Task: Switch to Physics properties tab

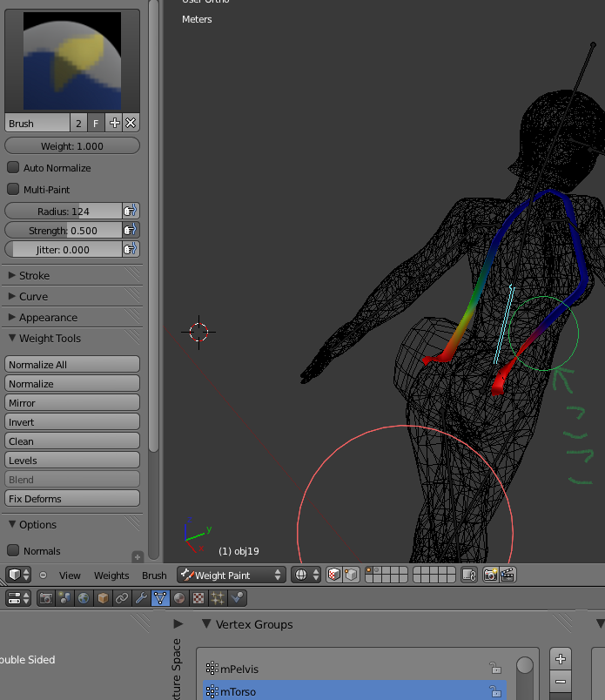Action: pos(237,598)
